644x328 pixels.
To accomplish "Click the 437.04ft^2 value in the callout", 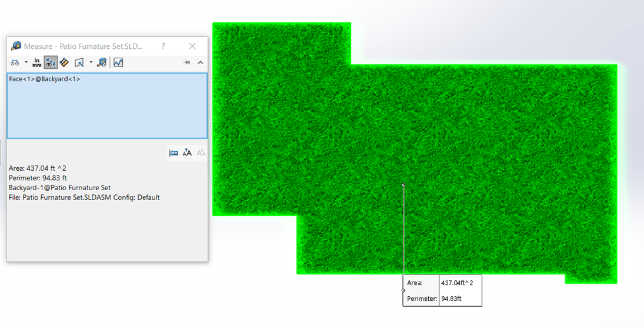I will [457, 283].
